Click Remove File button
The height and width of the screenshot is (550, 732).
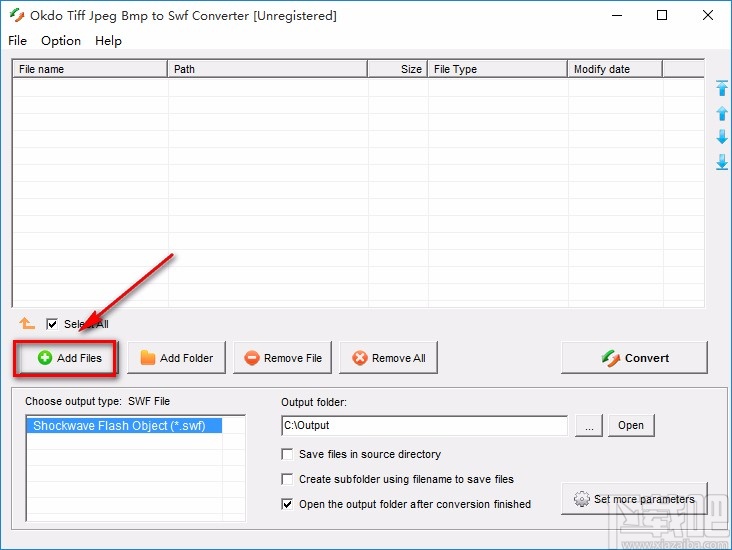pyautogui.click(x=283, y=358)
